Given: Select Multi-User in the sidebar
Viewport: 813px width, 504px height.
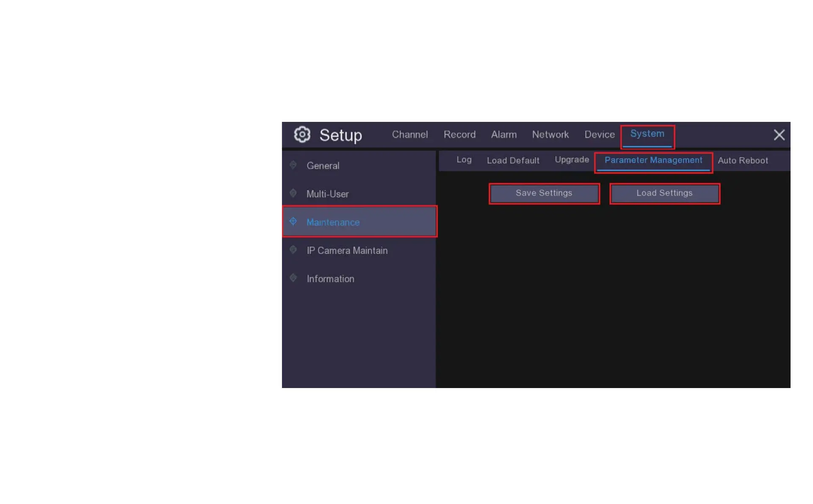Looking at the screenshot, I should [327, 194].
